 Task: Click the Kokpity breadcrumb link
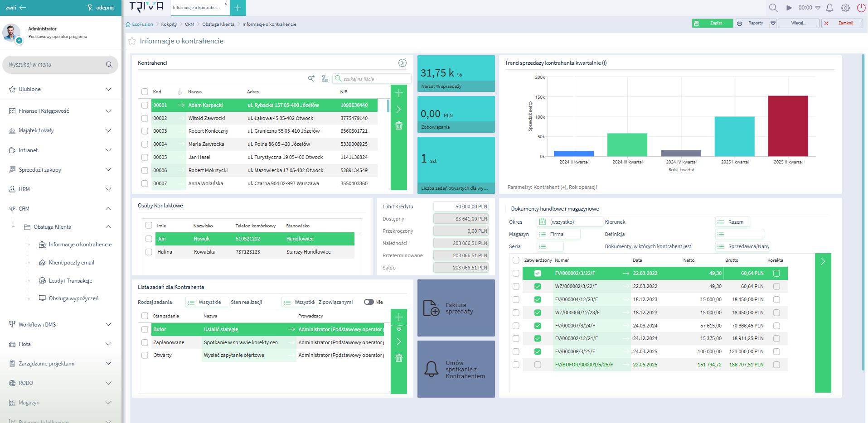[169, 24]
